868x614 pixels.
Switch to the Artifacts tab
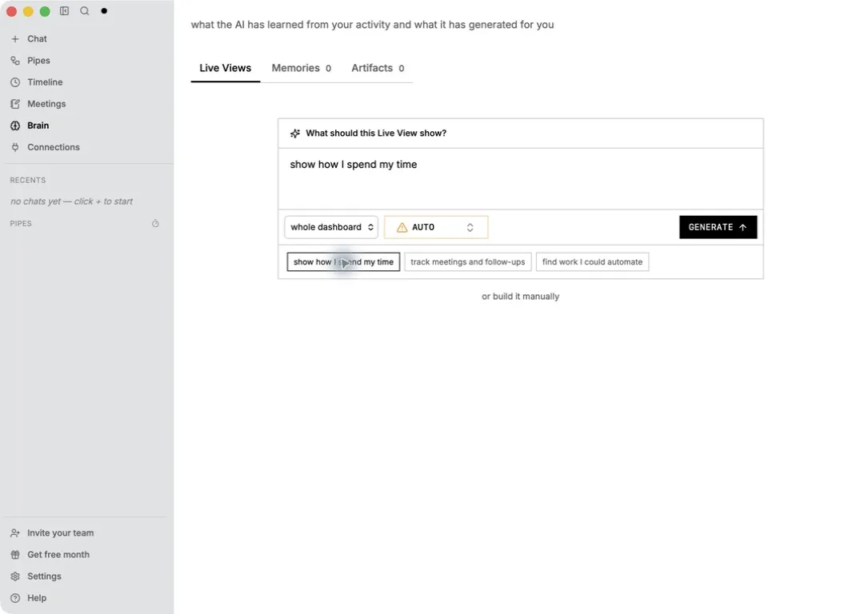(378, 68)
